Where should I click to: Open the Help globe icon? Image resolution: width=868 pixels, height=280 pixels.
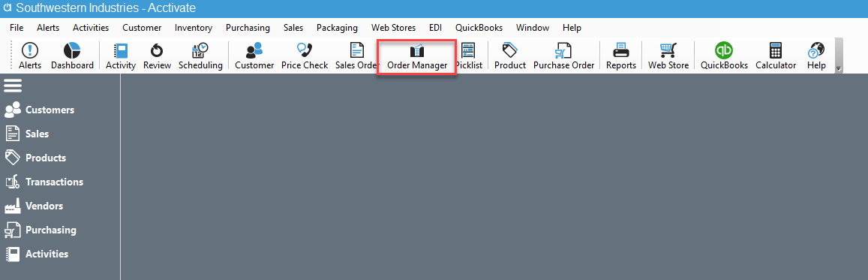coord(816,56)
